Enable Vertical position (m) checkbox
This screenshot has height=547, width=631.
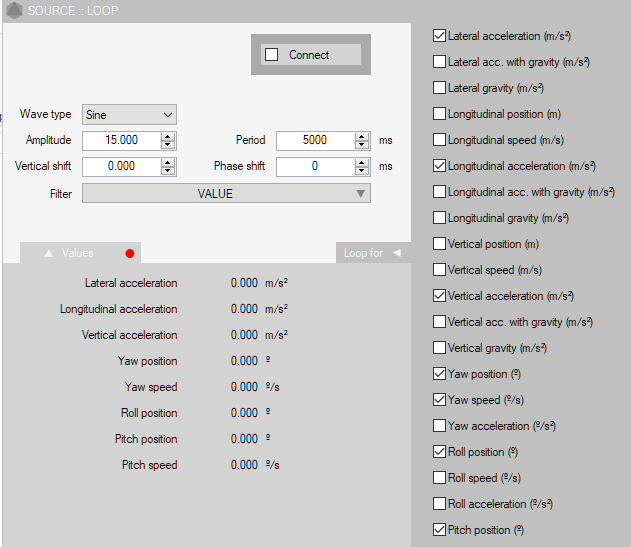(439, 244)
